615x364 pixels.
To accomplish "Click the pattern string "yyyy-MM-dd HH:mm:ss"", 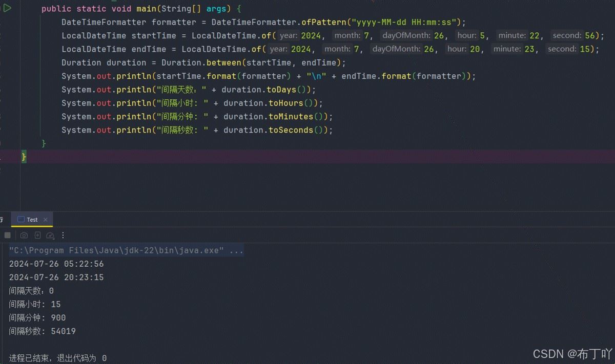I will click(403, 22).
